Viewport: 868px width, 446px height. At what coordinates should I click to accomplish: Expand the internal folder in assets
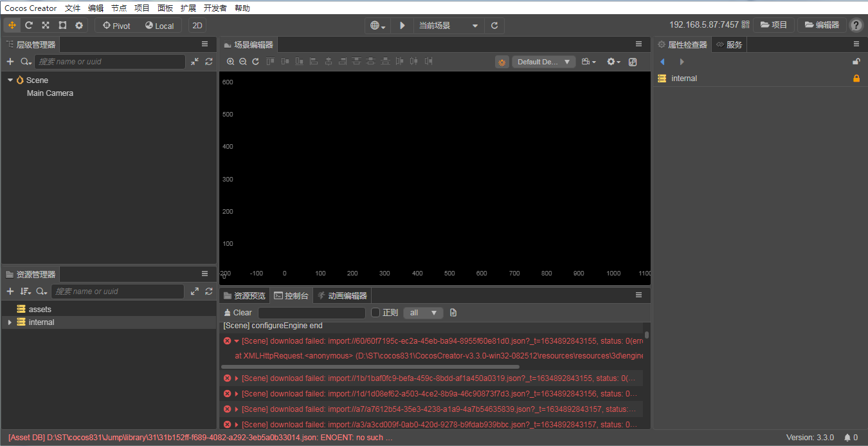click(9, 322)
